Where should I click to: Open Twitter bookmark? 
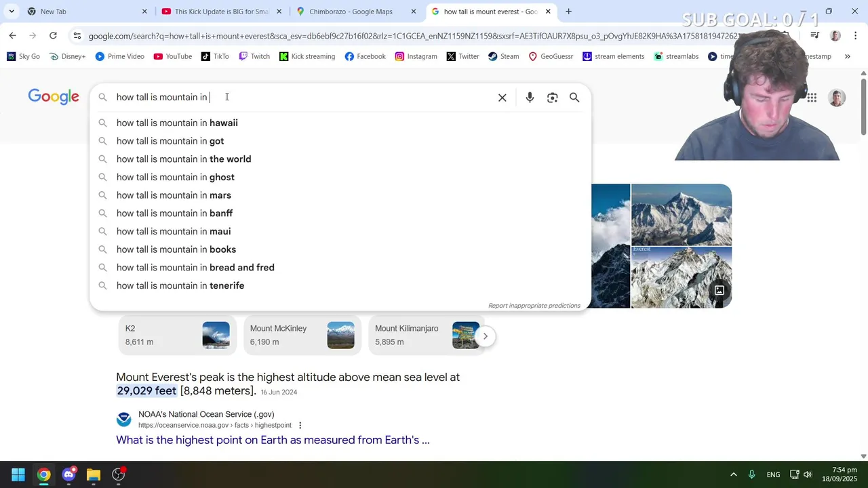463,56
